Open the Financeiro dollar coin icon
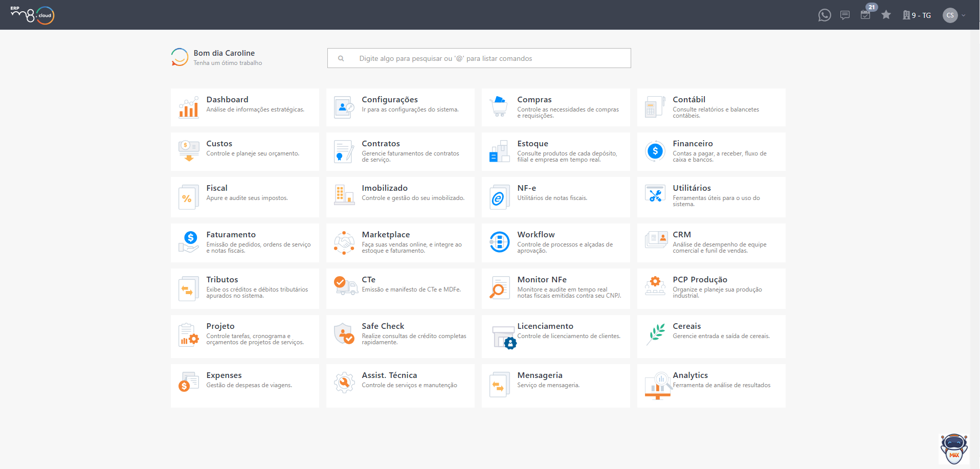The height and width of the screenshot is (469, 980). [x=655, y=151]
